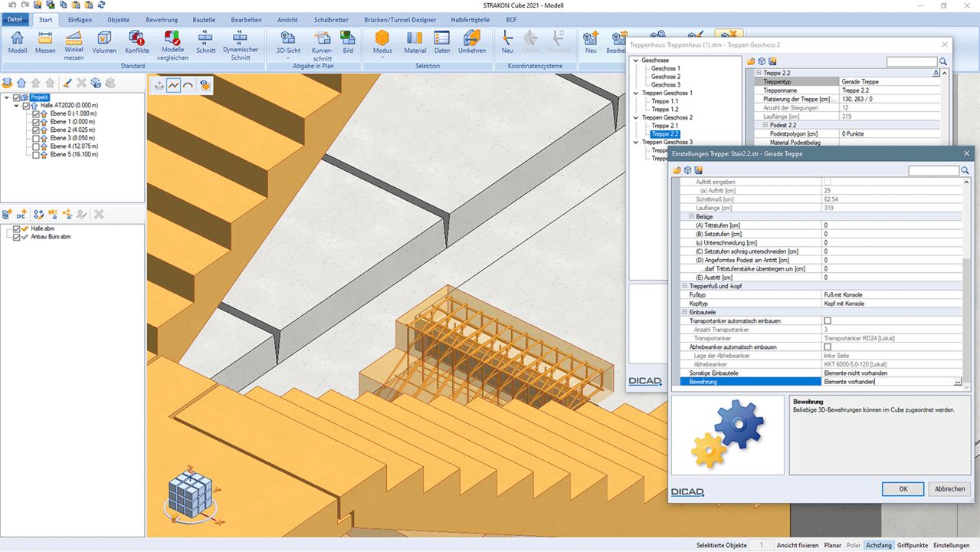Open the Material selection tool

[x=415, y=42]
